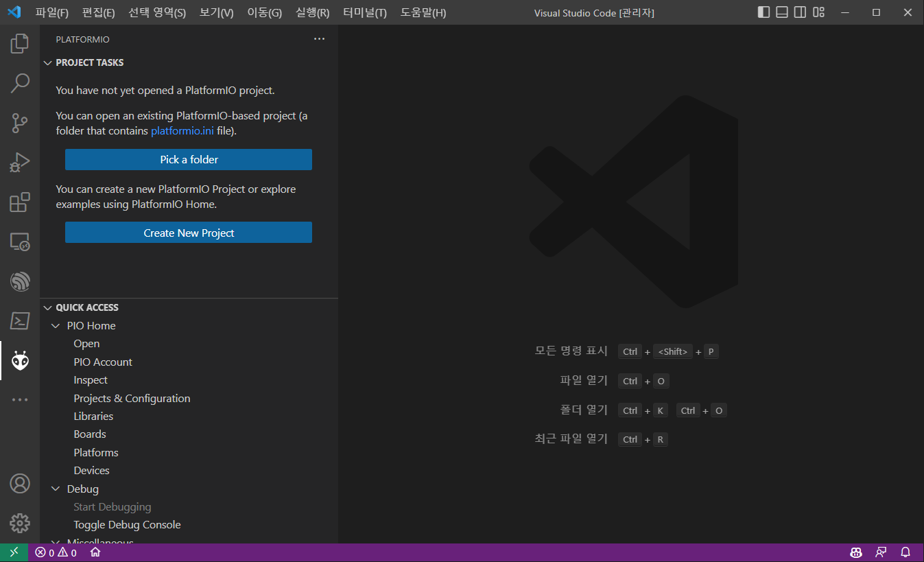Viewport: 924px width, 562px height.
Task: Select Open under PIO Home
Action: click(86, 344)
